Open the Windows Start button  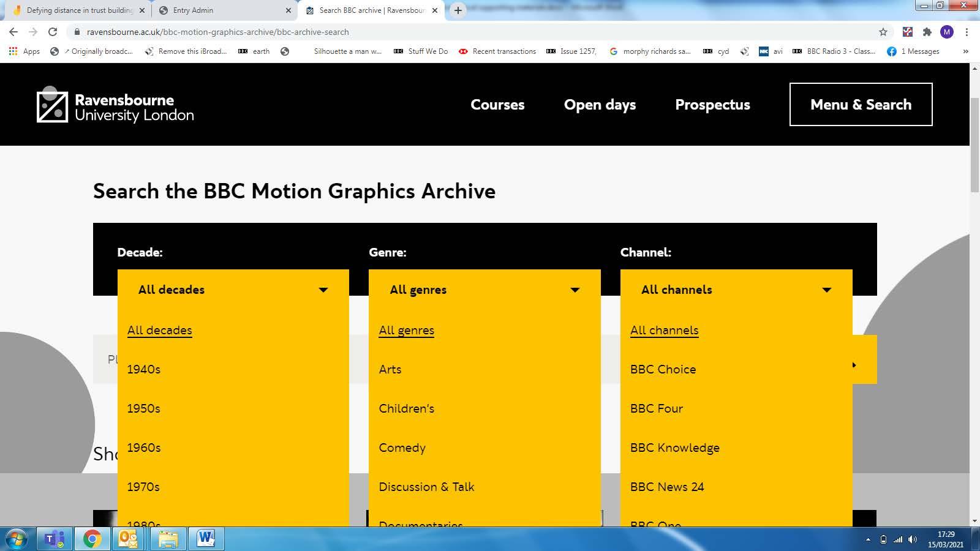(x=16, y=539)
